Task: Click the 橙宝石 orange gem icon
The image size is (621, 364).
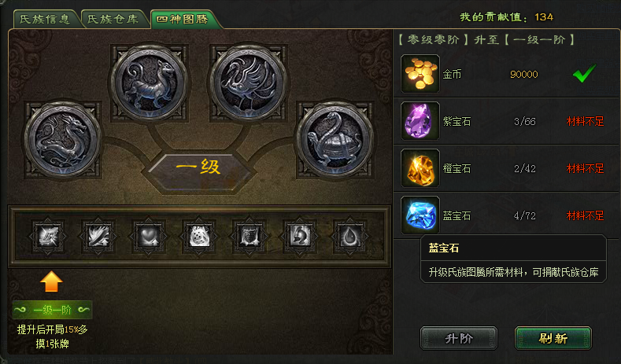Action: tap(420, 168)
